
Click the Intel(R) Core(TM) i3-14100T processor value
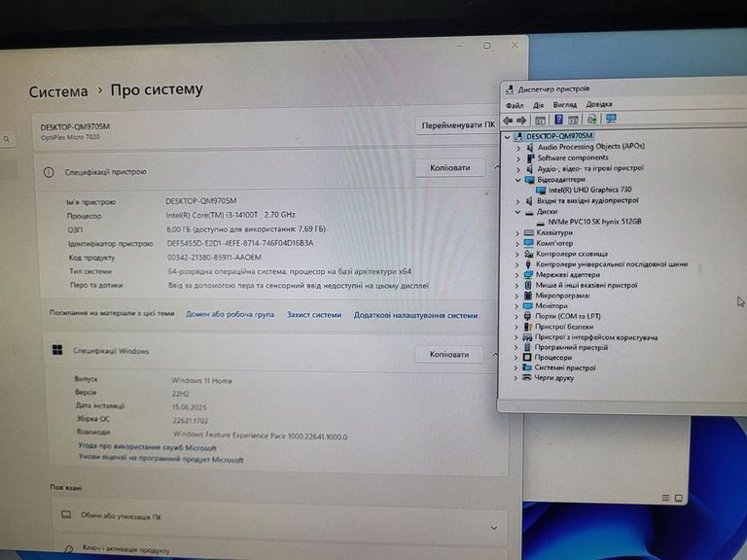point(231,215)
